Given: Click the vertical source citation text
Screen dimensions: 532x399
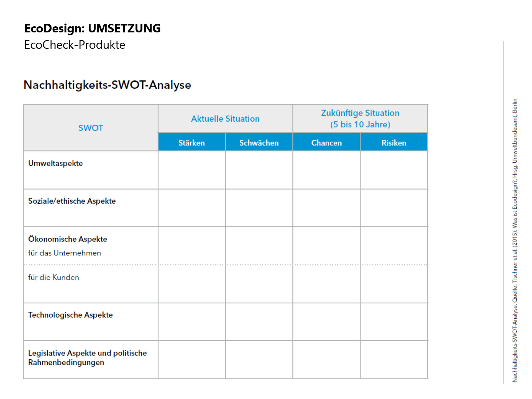Looking at the screenshot, I should 515,240.
